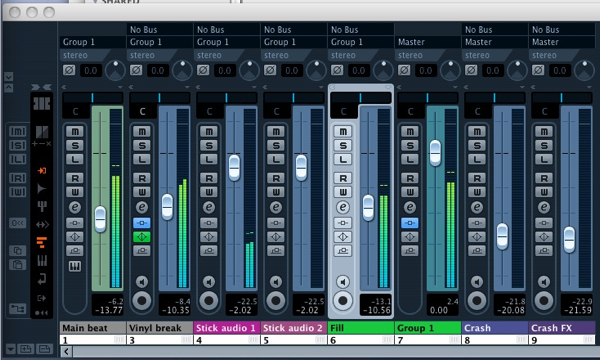This screenshot has height=360, width=600.
Task: Toggle green EQ bypass on Vinyl break
Action: tap(142, 237)
